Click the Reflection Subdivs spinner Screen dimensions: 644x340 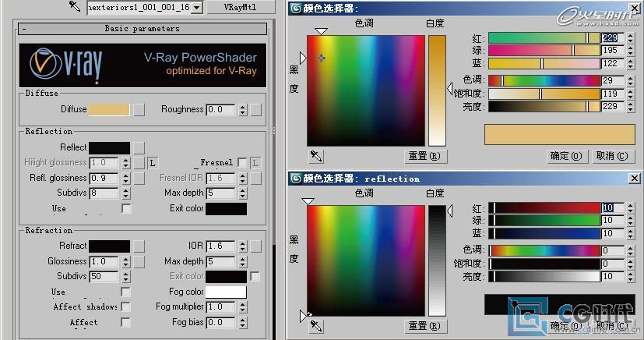coord(126,193)
